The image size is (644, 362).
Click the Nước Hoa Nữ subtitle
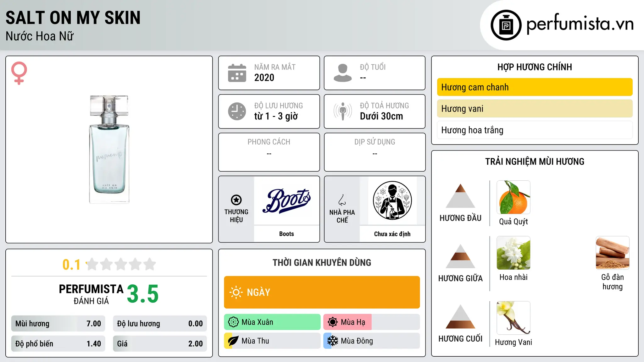(40, 36)
